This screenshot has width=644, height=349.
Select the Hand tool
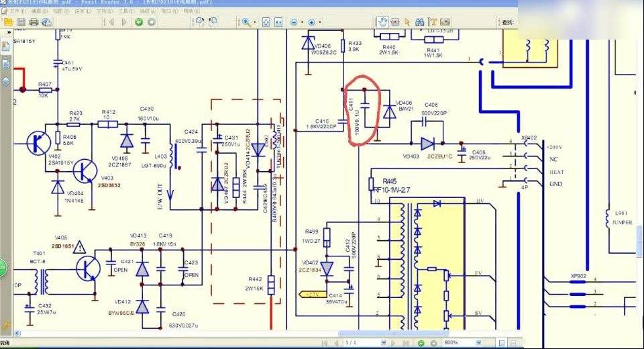point(383,22)
